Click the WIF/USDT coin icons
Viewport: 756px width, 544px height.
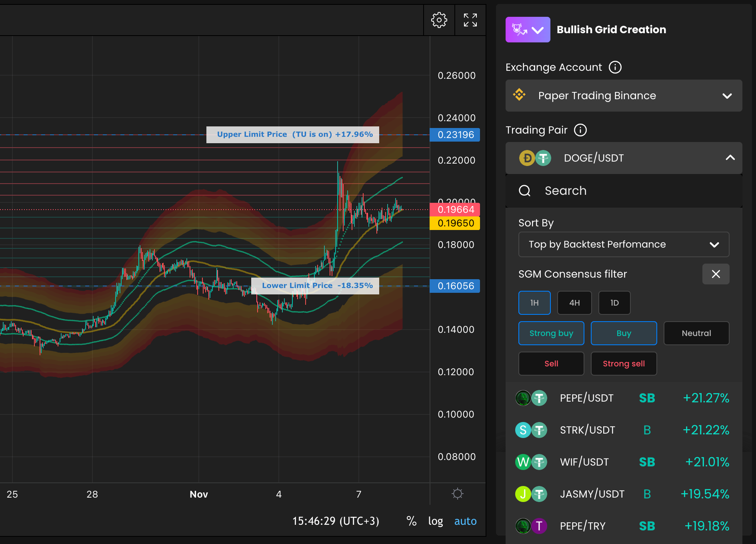[531, 462]
